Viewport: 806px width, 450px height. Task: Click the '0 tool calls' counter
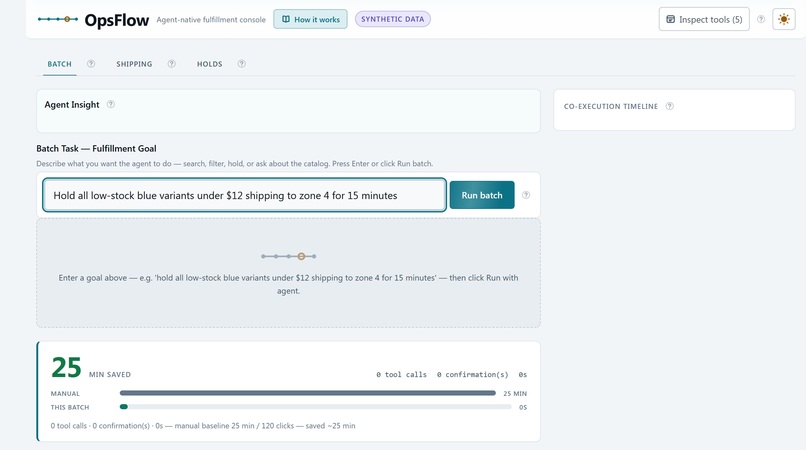pos(401,374)
